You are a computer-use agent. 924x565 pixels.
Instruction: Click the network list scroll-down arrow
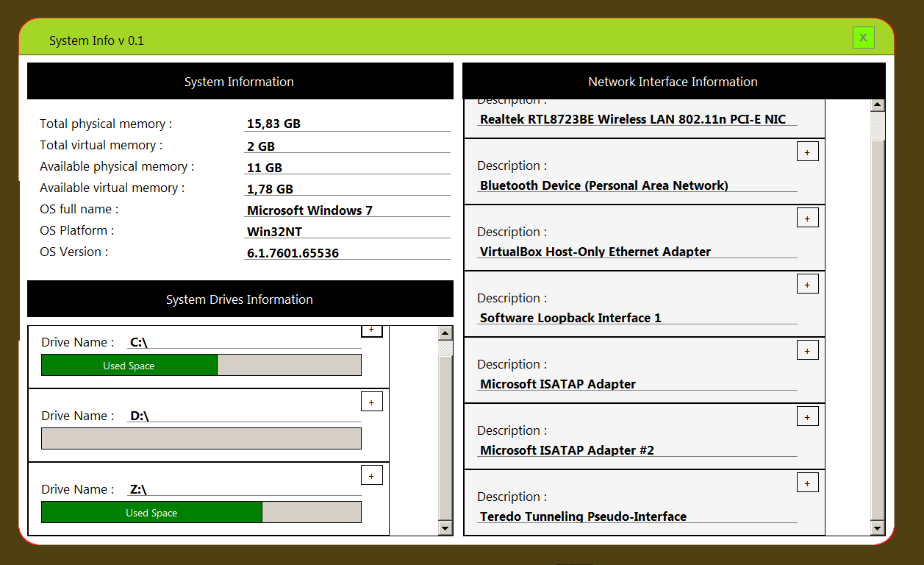coord(877,528)
